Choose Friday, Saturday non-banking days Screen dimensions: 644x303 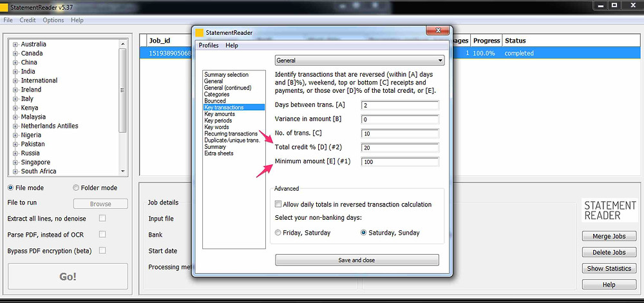[278, 233]
